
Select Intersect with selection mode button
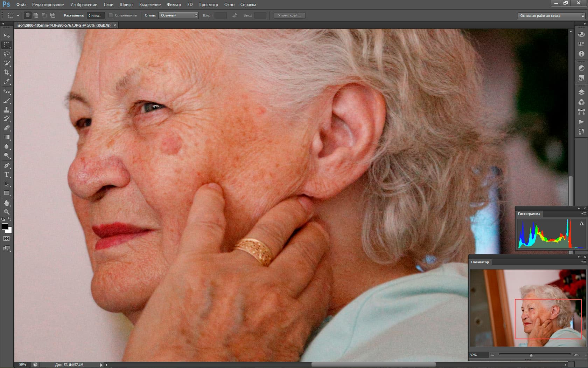pos(52,15)
